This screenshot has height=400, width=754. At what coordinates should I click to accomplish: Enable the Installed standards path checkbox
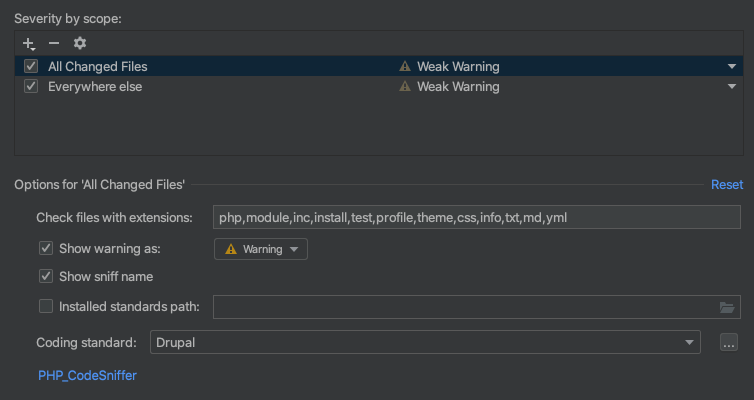45,307
